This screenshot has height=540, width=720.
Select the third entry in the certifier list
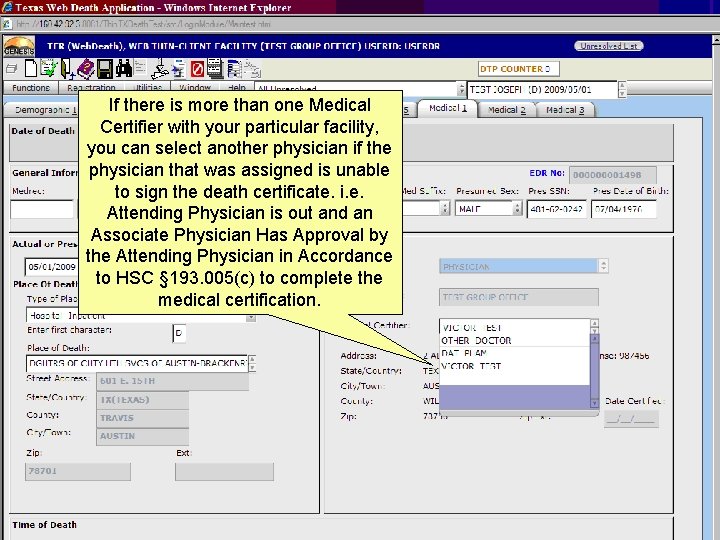(514, 353)
